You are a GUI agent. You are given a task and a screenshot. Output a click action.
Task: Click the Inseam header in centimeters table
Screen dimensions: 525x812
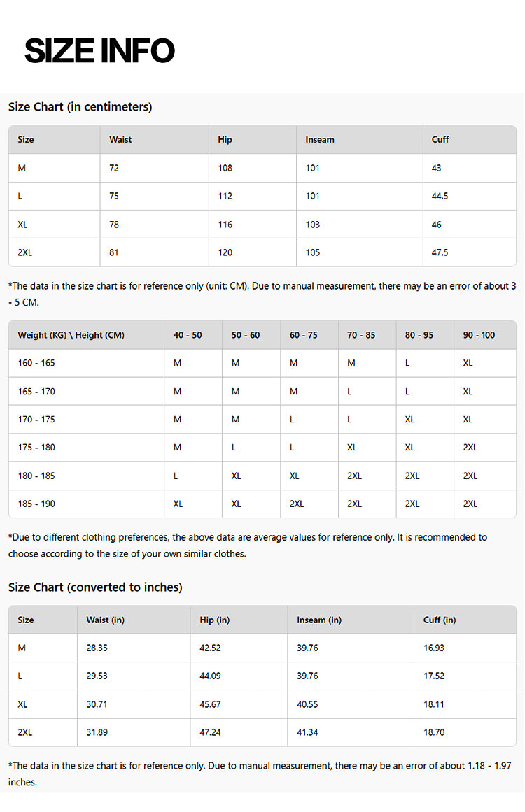[320, 140]
